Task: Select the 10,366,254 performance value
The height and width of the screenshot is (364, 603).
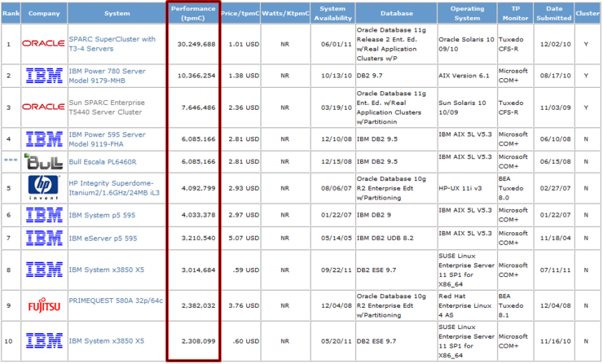Action: [196, 76]
